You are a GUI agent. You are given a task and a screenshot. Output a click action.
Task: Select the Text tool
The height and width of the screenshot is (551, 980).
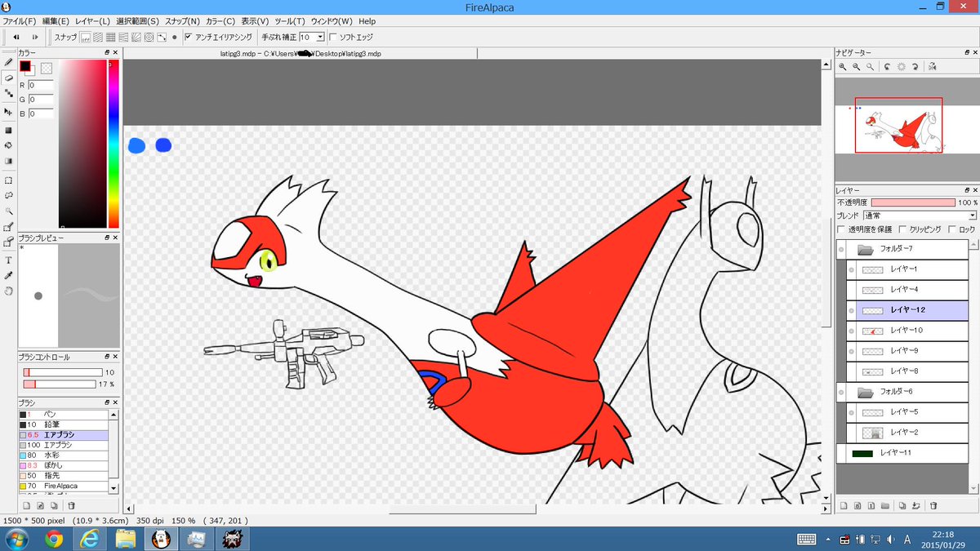(8, 260)
